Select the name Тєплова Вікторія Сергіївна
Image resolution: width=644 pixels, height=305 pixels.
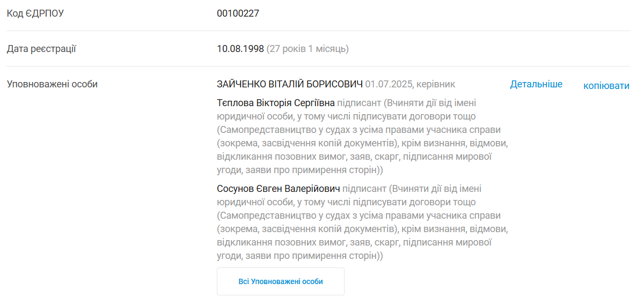point(276,102)
